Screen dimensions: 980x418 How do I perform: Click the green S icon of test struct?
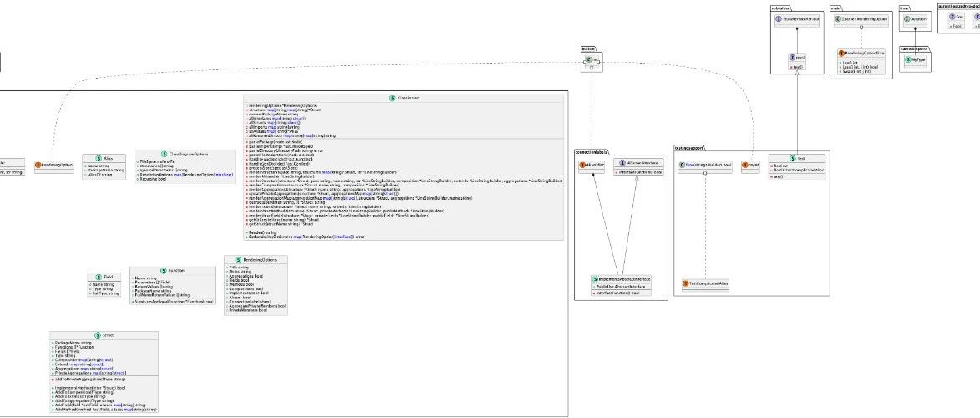pyautogui.click(x=793, y=158)
